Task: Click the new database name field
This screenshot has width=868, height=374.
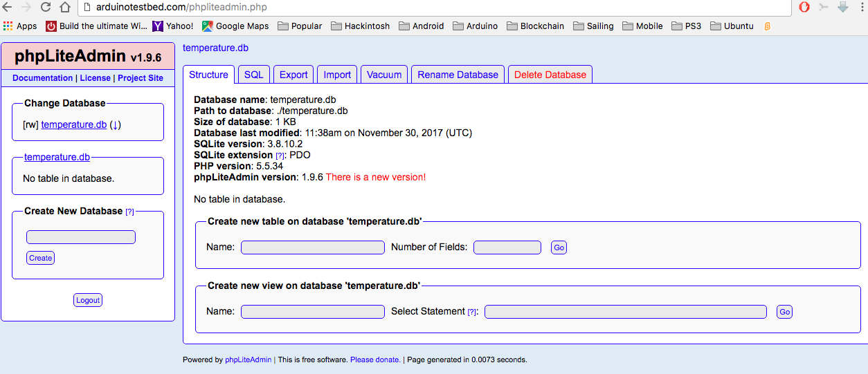Action: point(81,237)
